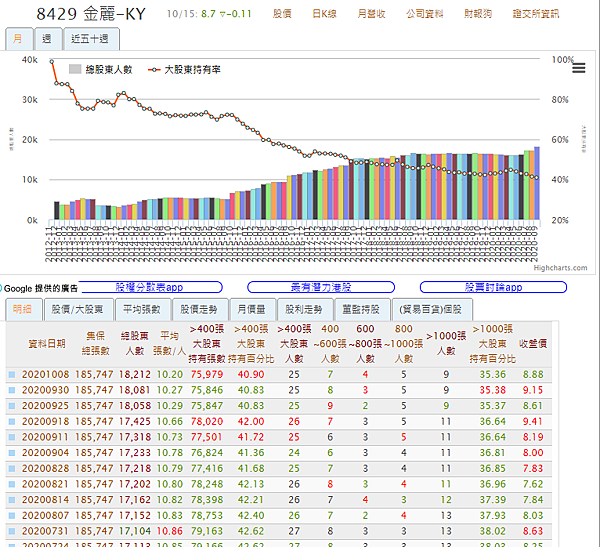
Task: Click value 37.93 in row 20200807
Action: [x=492, y=516]
